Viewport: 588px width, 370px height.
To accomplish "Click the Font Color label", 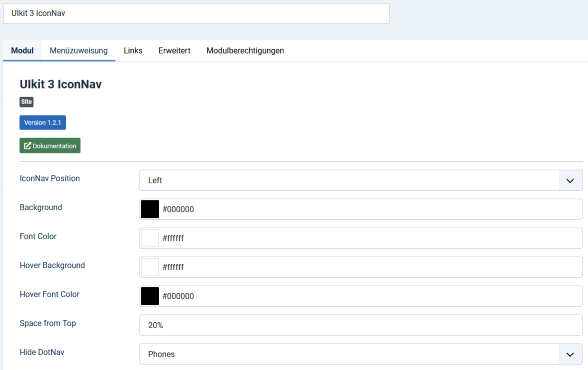I will coord(38,236).
